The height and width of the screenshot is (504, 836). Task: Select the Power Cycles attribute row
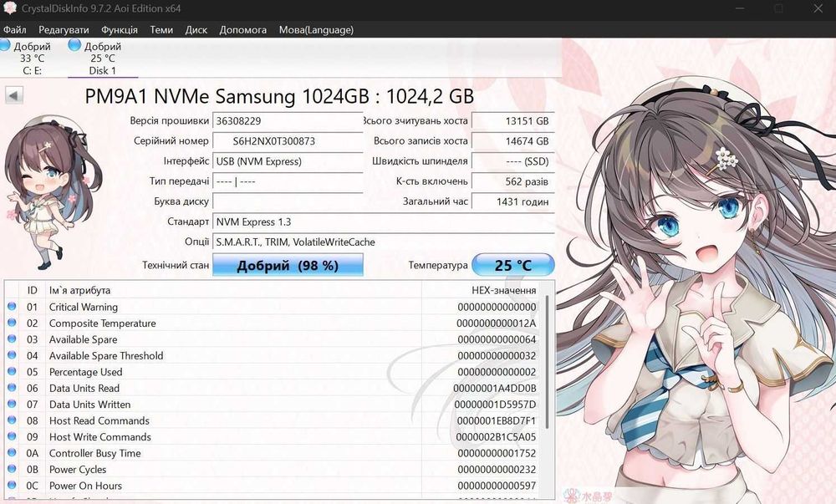(273, 470)
